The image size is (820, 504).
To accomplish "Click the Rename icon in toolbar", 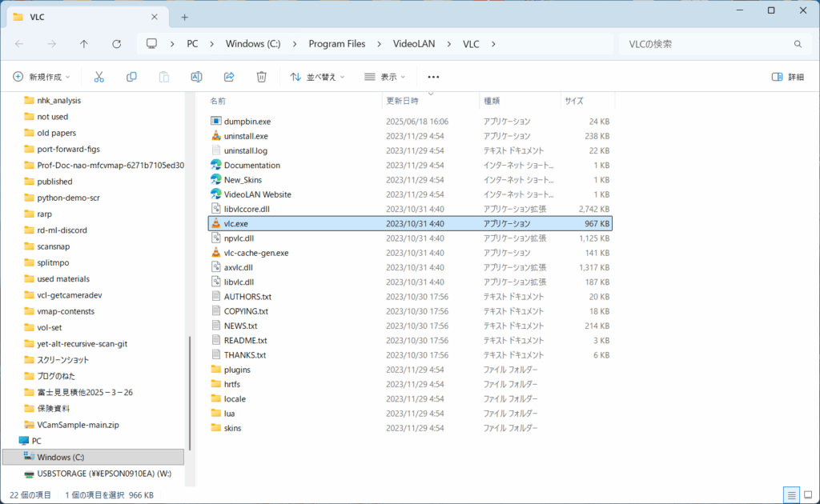I will 196,77.
